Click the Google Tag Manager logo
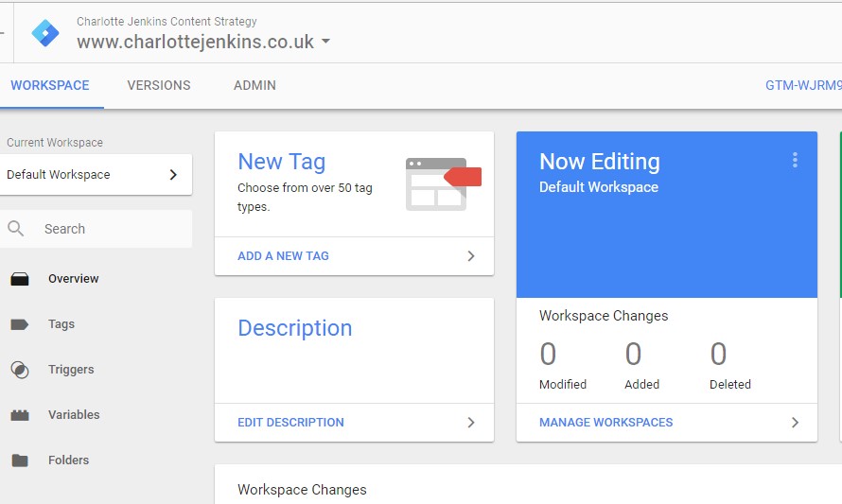 point(45,33)
